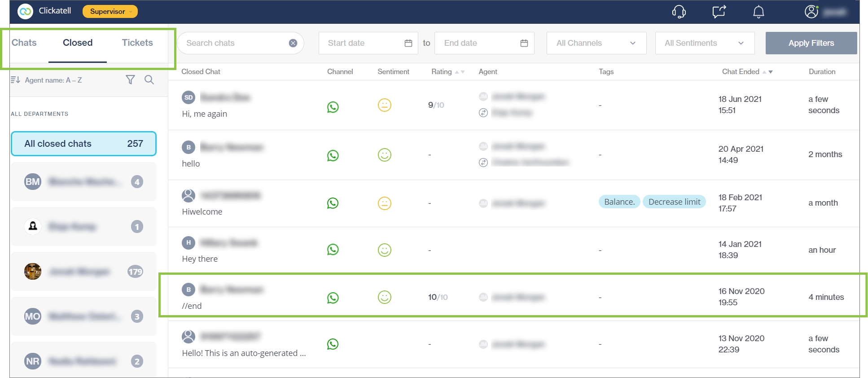Open the notifications bell

(x=758, y=12)
